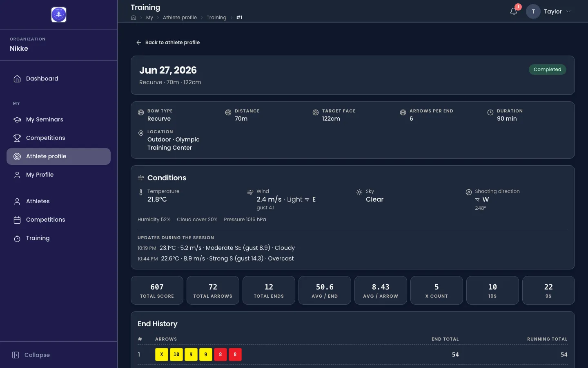Screen dimensions: 588x368
Task: Click the Completed status badge
Action: pos(548,70)
